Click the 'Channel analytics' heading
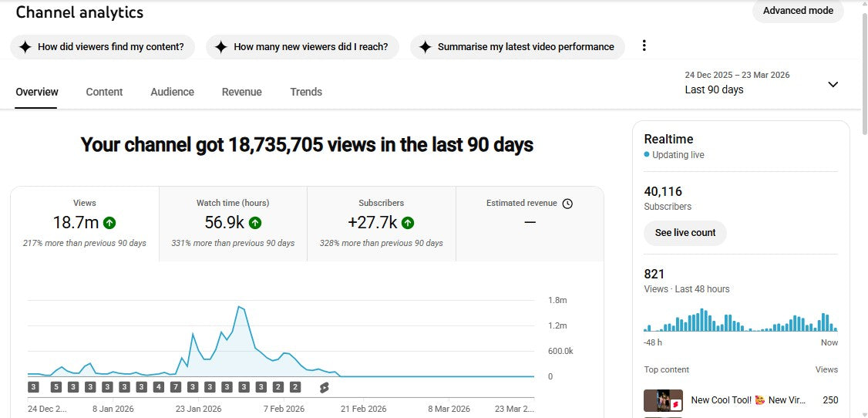The width and height of the screenshot is (868, 418). (79, 12)
